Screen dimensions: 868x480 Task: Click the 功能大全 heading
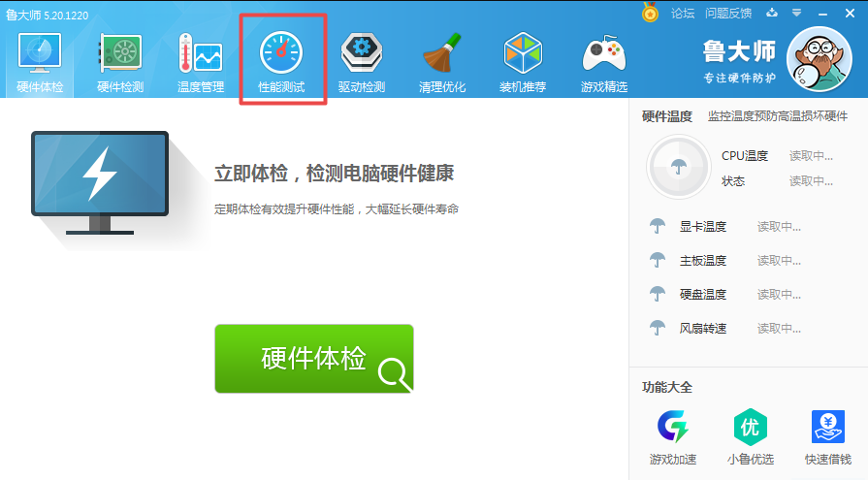point(667,387)
